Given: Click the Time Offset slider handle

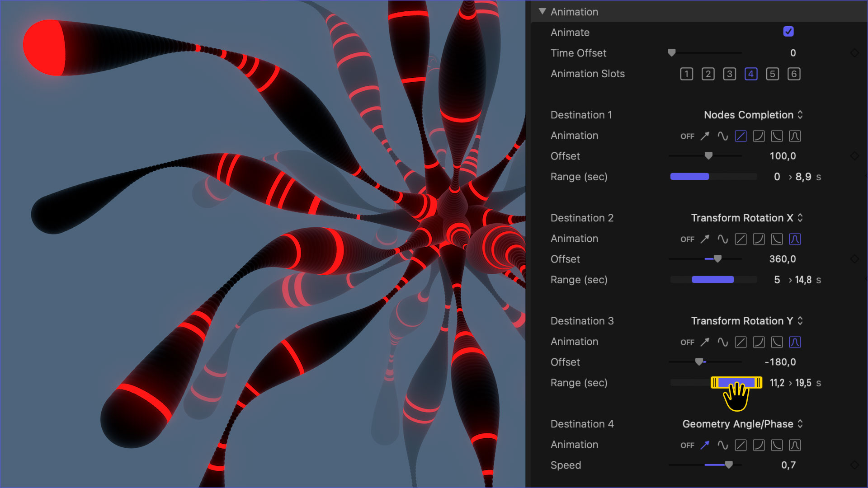Looking at the screenshot, I should [x=672, y=53].
